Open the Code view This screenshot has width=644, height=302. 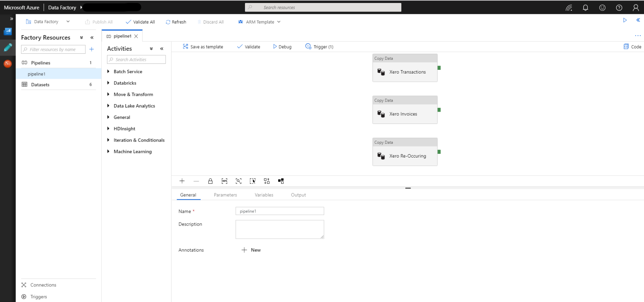[632, 47]
